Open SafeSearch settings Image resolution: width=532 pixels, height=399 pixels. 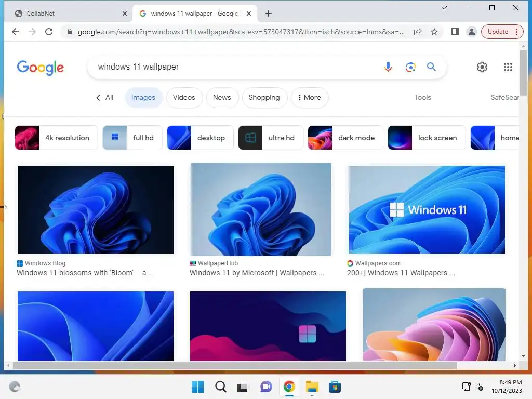tap(504, 97)
